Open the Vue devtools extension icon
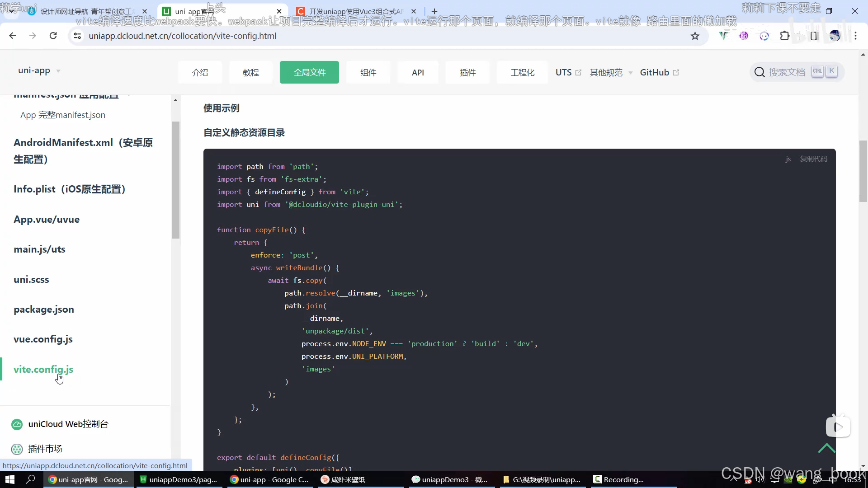The image size is (868, 488). 723,36
